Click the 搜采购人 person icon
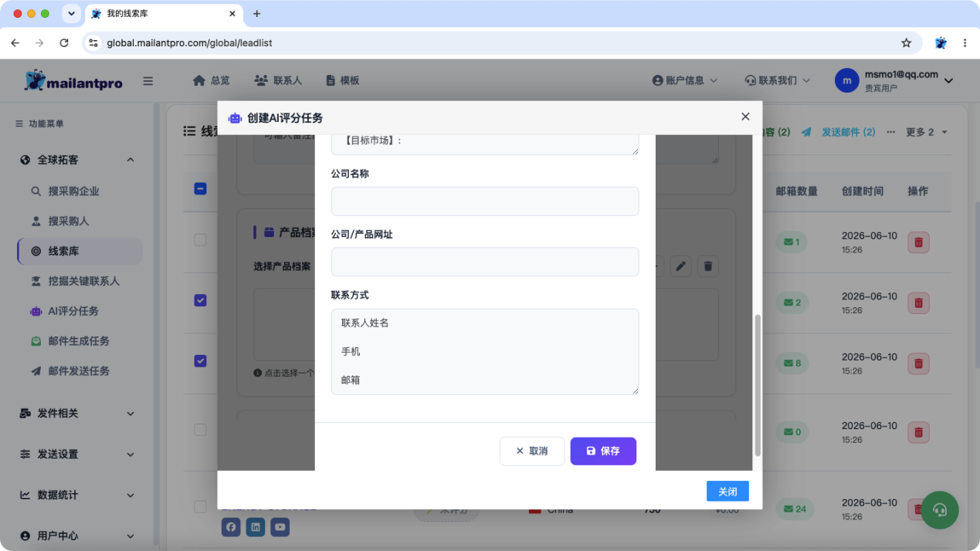 pos(36,221)
